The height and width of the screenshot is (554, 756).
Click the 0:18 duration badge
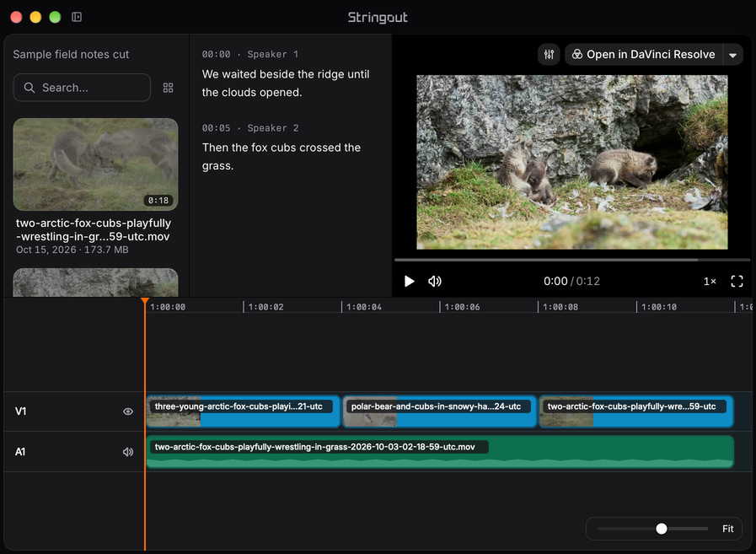pos(158,201)
